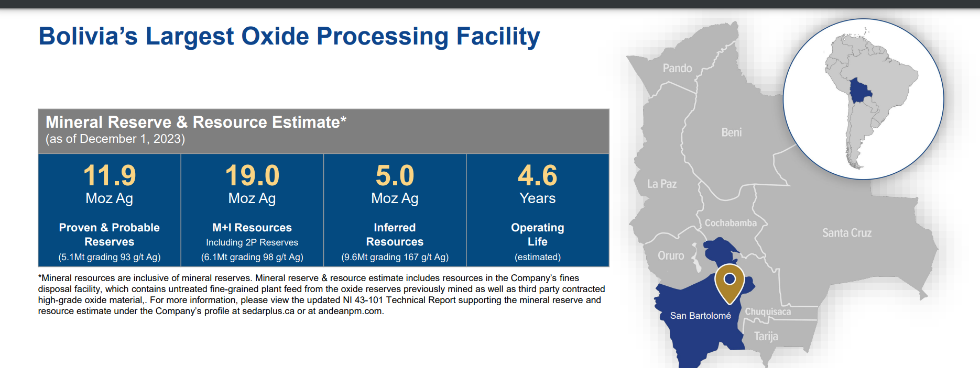Image resolution: width=980 pixels, height=368 pixels.
Task: Click the "andeanpm.com" reference in the footnote
Action: point(350,311)
